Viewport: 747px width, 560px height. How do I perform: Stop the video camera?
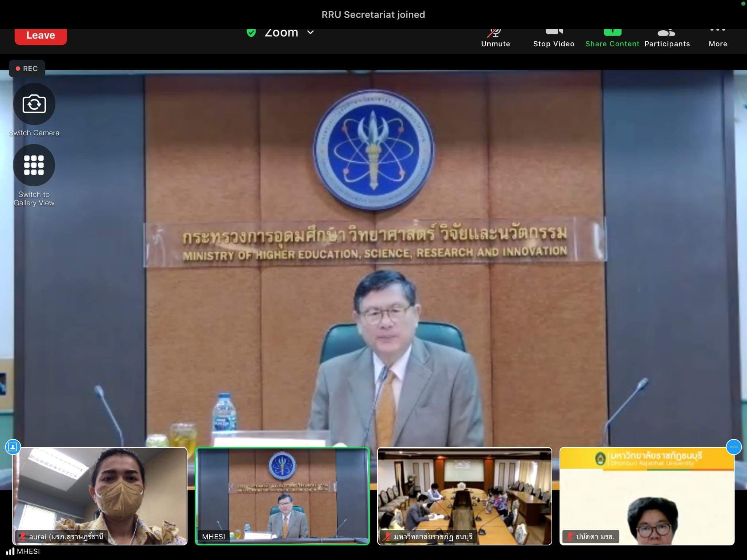click(554, 38)
